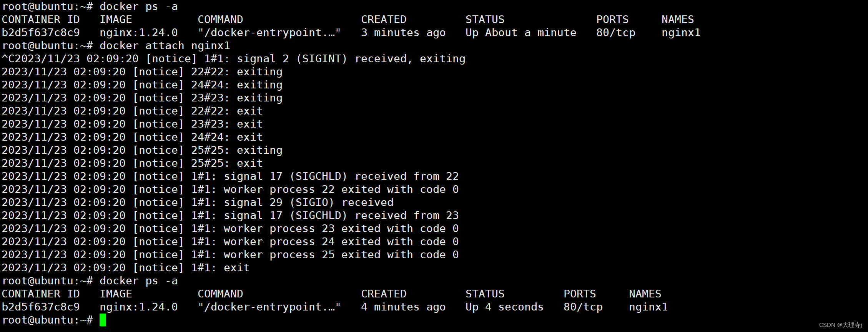The image size is (868, 332).
Task: Click the first '/docker-entrypoint' command value
Action: point(269,33)
